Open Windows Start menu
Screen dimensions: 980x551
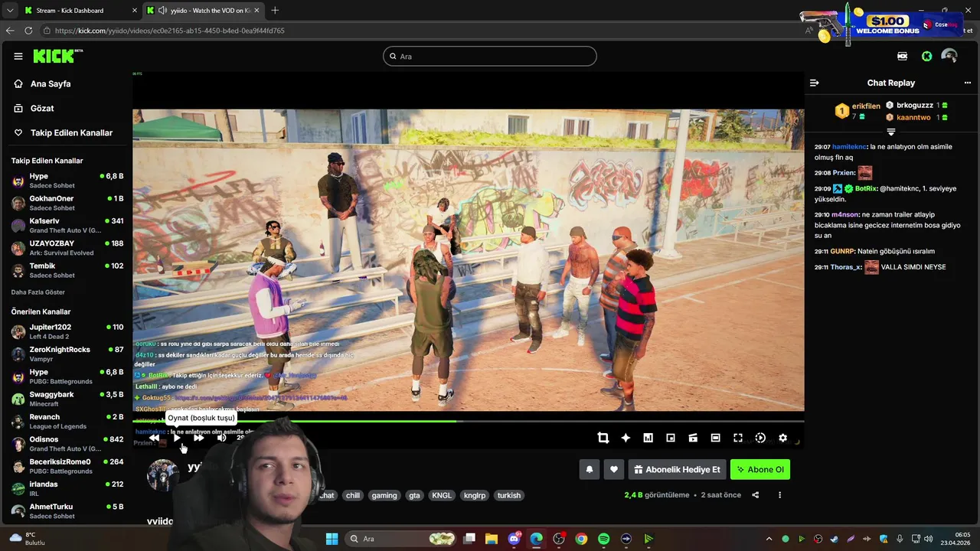(x=332, y=539)
